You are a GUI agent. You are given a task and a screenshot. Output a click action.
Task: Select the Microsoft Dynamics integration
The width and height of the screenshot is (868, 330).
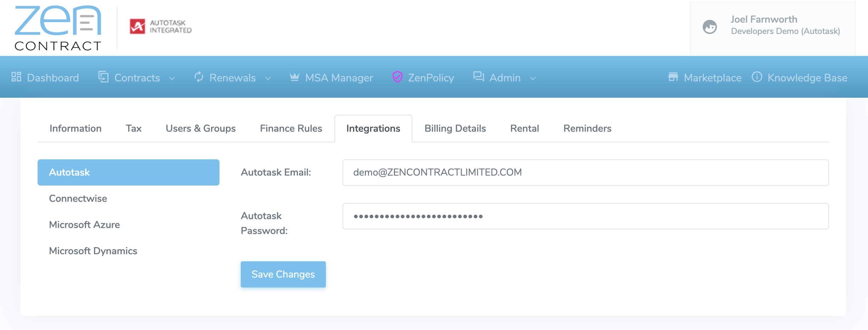point(128,251)
